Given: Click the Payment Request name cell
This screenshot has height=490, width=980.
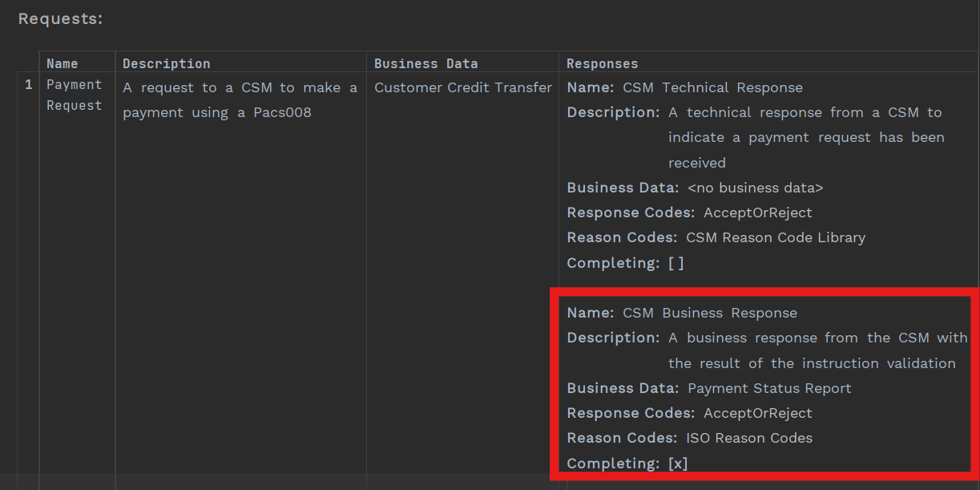Looking at the screenshot, I should point(75,95).
